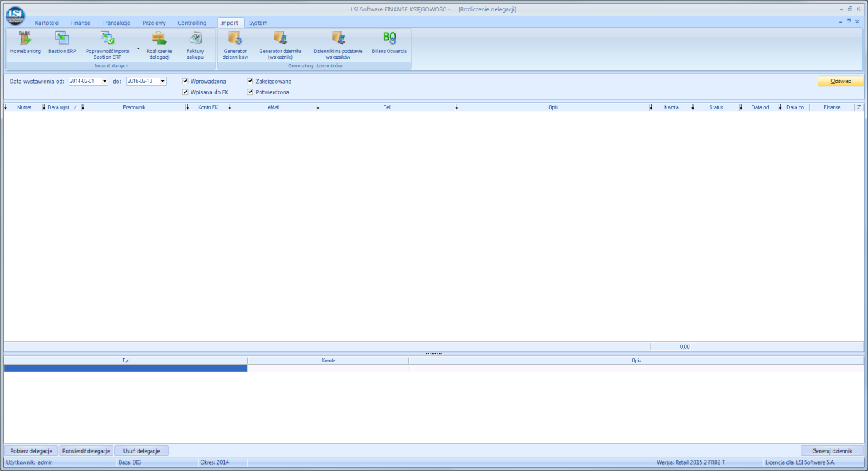Select the highlighted blue Typ cell
This screenshot has width=868, height=471.
coord(126,368)
